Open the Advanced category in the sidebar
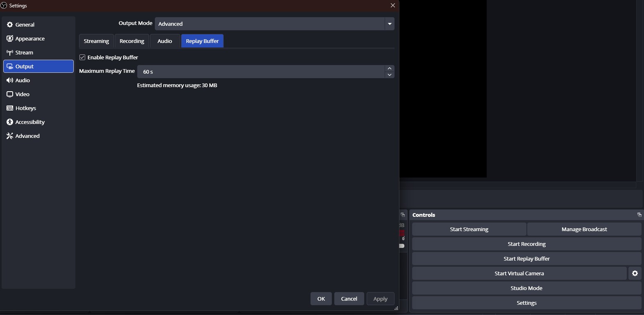Image resolution: width=644 pixels, height=315 pixels. pos(39,136)
